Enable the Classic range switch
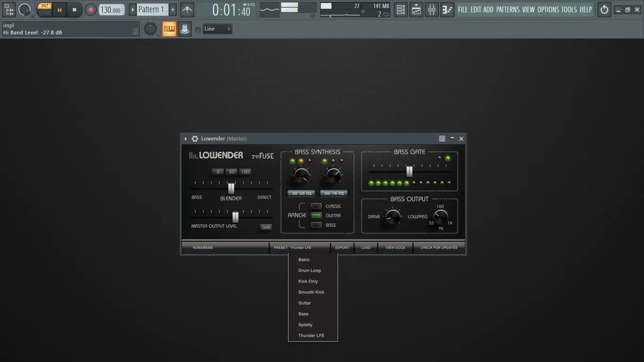Viewport: 644px width, 362px height. point(316,206)
